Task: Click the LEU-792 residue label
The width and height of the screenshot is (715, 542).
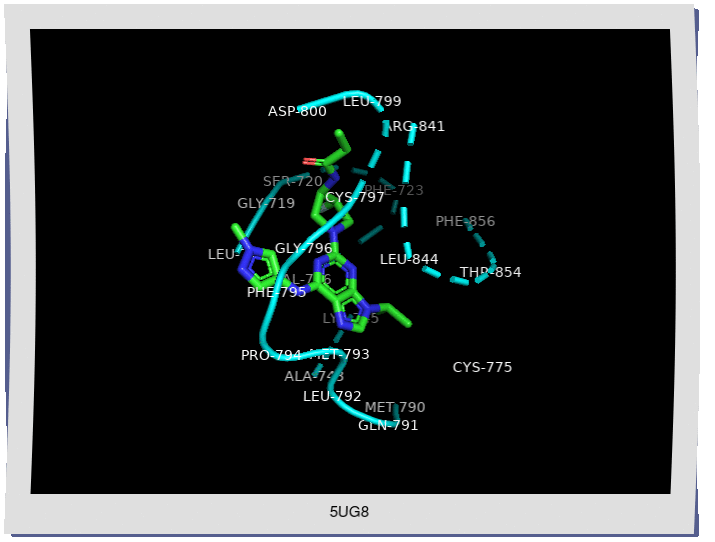Action: click(x=332, y=397)
